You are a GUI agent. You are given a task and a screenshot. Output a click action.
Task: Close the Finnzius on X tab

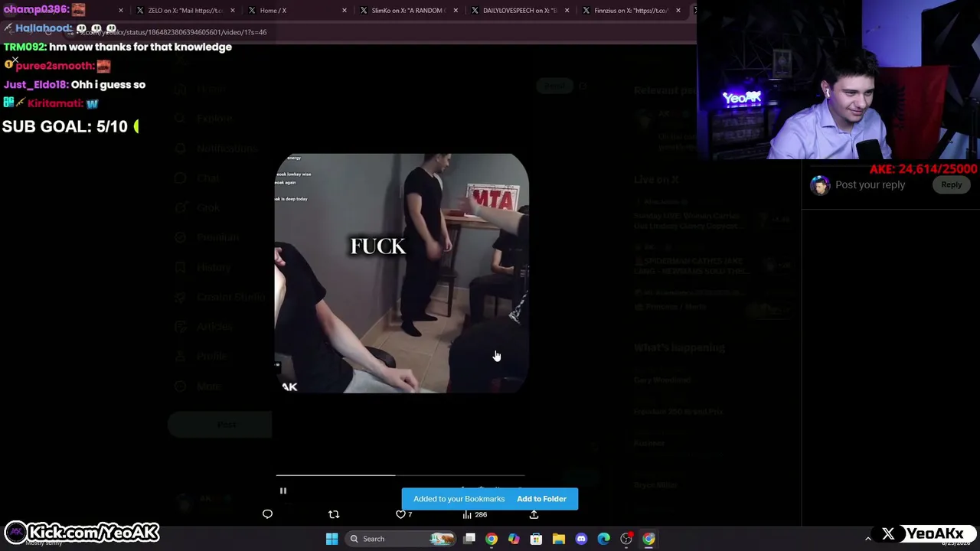(678, 11)
